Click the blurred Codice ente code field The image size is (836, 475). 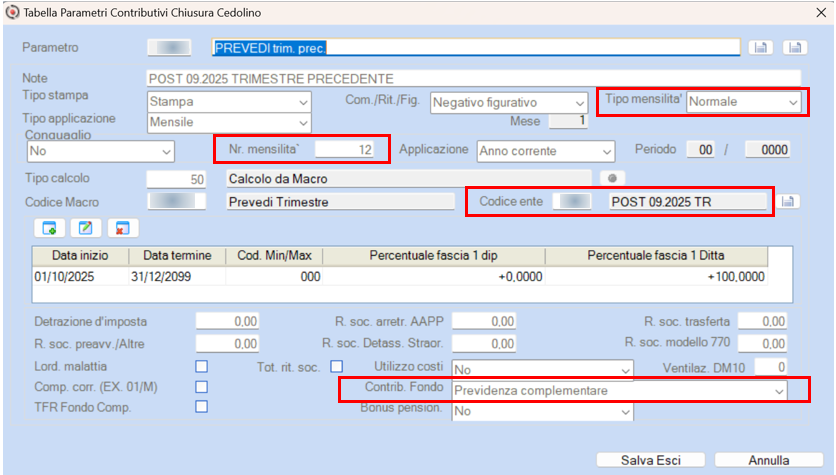click(572, 201)
